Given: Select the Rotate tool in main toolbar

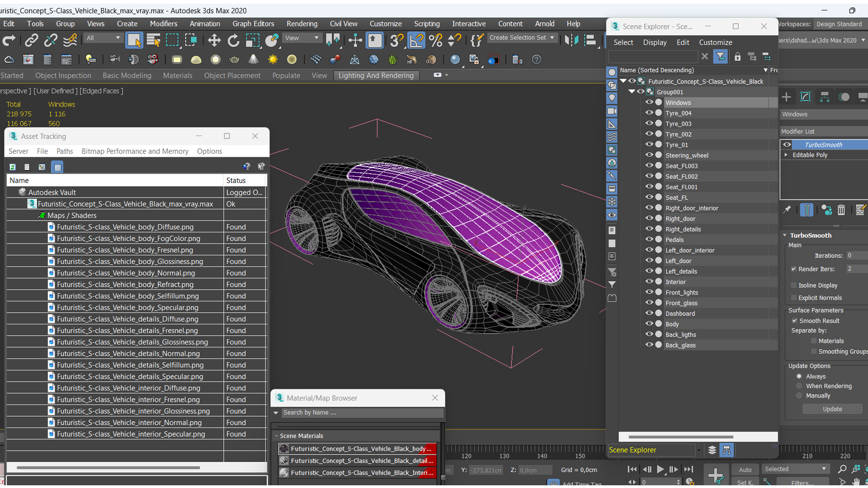Looking at the screenshot, I should 233,41.
